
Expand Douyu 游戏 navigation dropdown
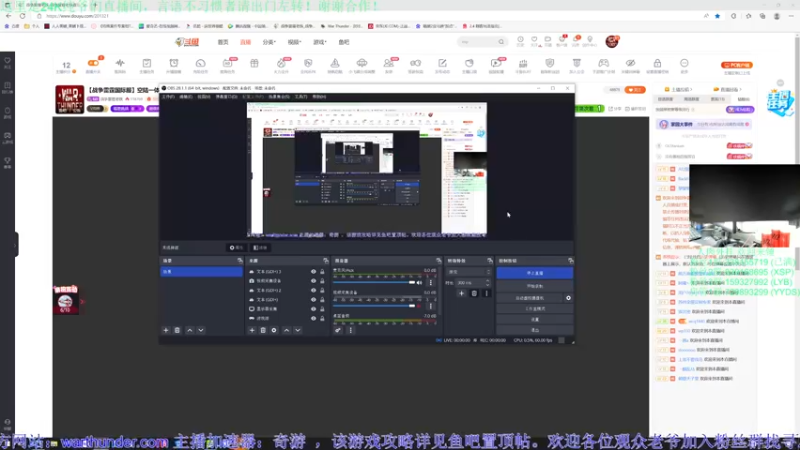(319, 42)
